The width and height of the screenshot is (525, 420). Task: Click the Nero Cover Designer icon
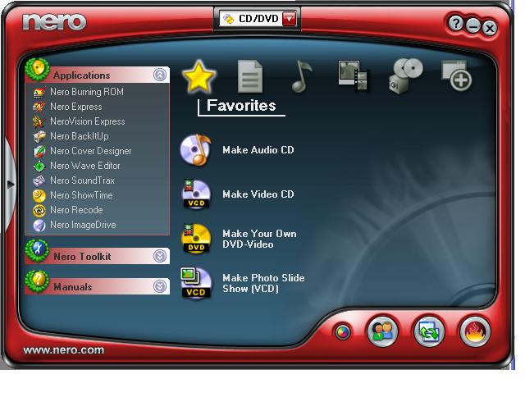click(x=39, y=151)
